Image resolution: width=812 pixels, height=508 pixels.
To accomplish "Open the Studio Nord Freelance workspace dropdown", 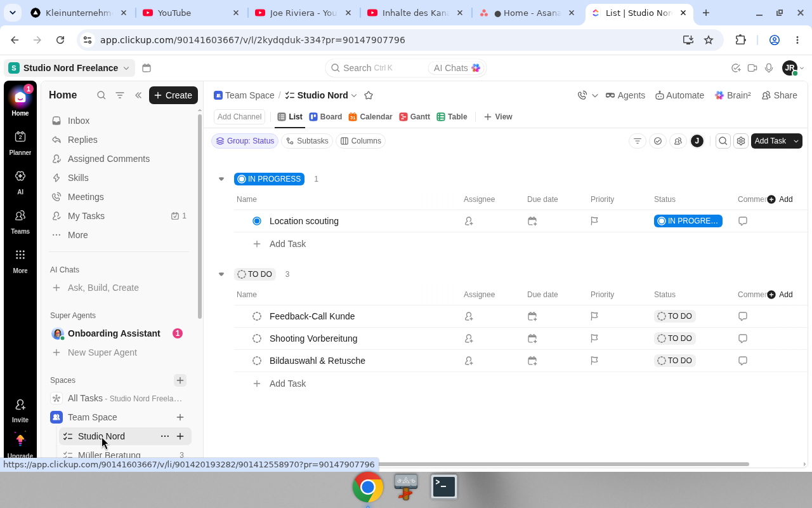I will point(70,68).
